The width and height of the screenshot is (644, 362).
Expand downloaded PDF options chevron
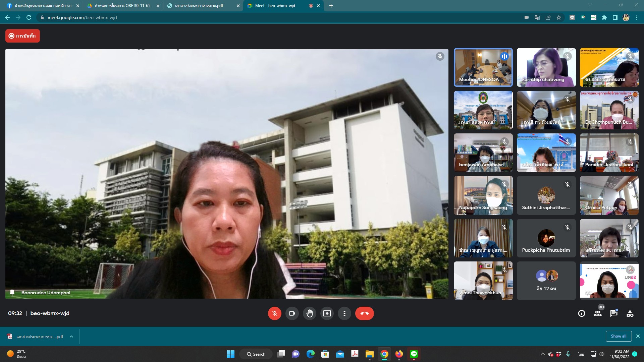[71, 337]
